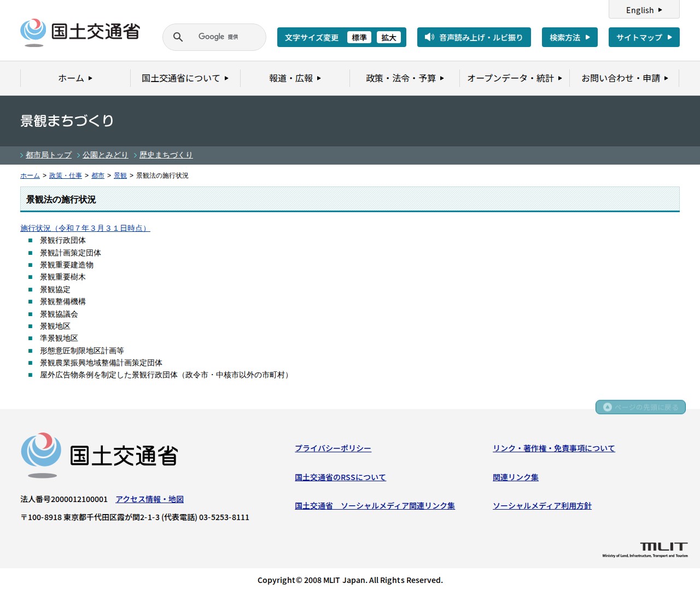Open the プライバシーポリシー footer link
The image size is (700, 595).
coord(332,448)
